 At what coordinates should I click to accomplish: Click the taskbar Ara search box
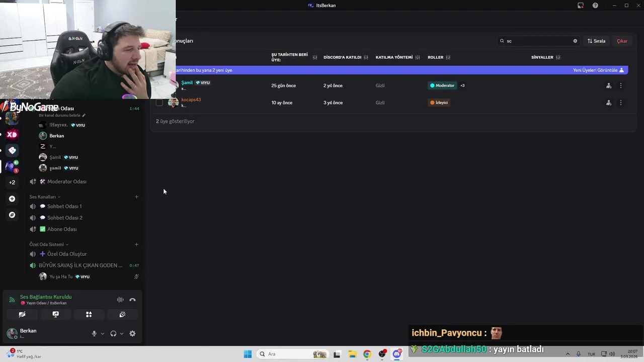click(292, 354)
